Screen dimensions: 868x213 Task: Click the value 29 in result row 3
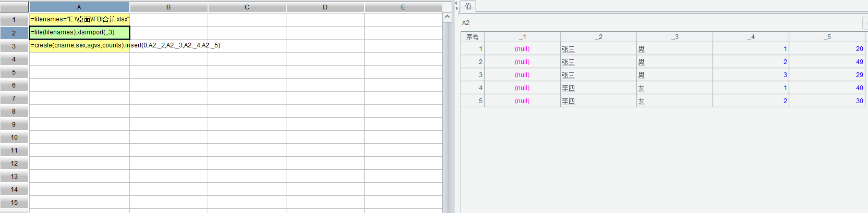(827, 75)
